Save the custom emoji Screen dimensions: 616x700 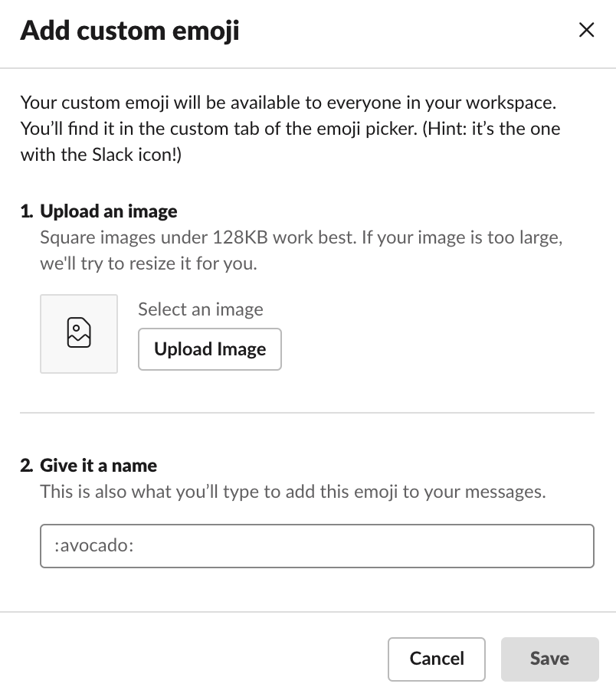pos(549,659)
